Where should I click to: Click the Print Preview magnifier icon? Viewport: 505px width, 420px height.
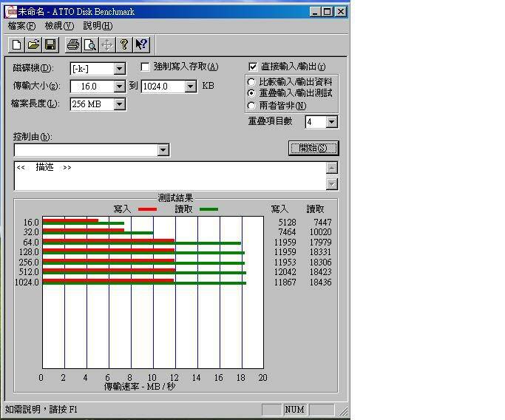[x=89, y=45]
